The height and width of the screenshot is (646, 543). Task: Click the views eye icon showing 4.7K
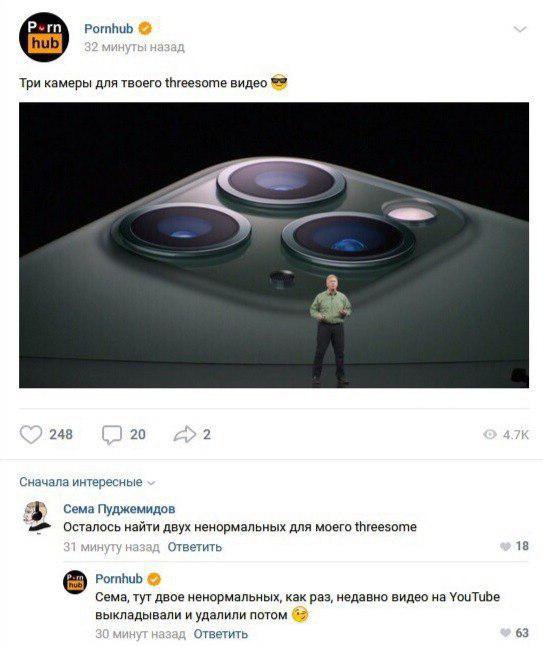point(489,434)
